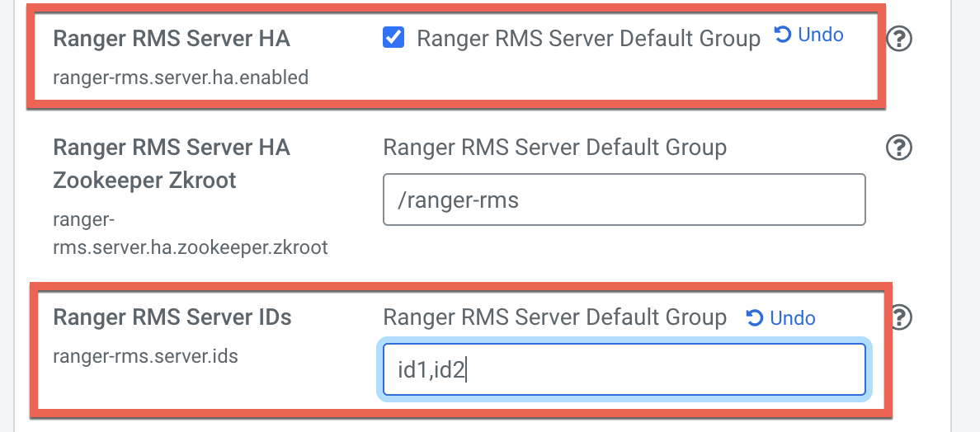
Task: Click the checkbox's Ranger RMS Server Default Group label
Action: [588, 39]
